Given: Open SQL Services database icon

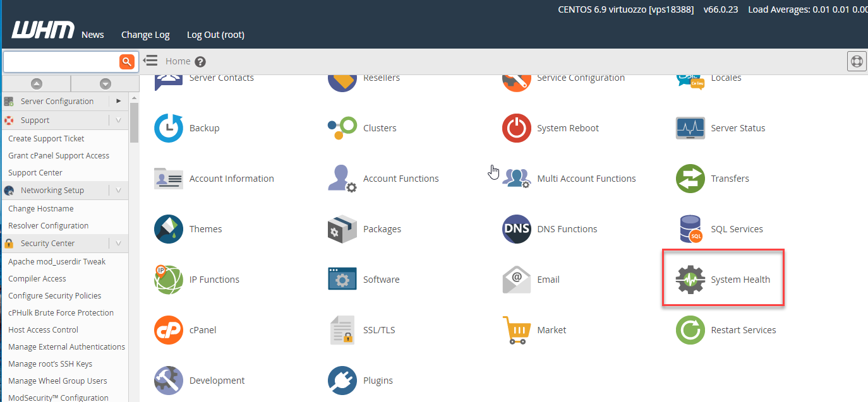Looking at the screenshot, I should (690, 229).
